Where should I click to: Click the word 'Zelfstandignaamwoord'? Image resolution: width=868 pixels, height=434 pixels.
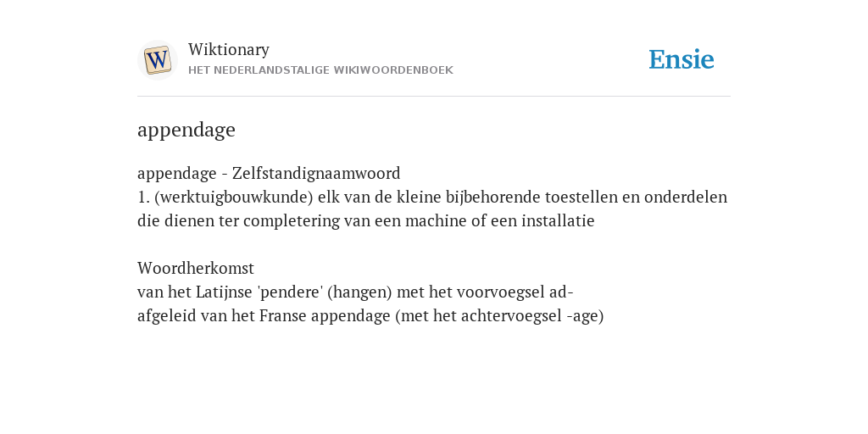tap(316, 173)
